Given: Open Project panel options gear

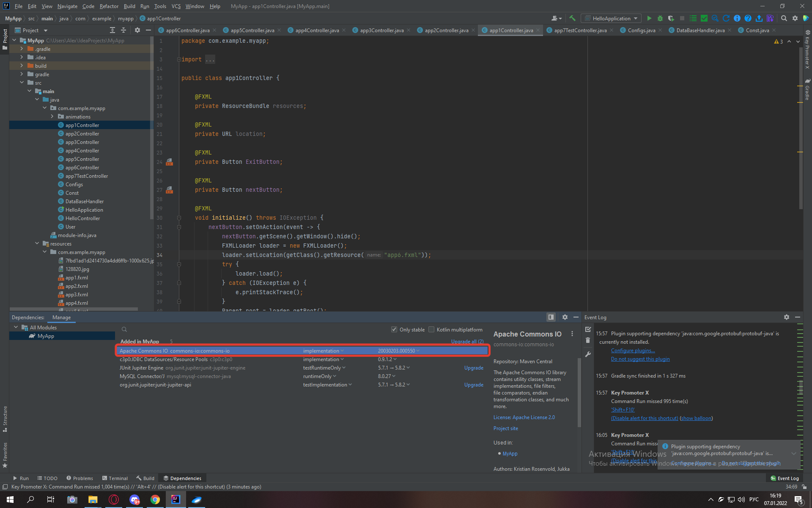Looking at the screenshot, I should pos(137,30).
